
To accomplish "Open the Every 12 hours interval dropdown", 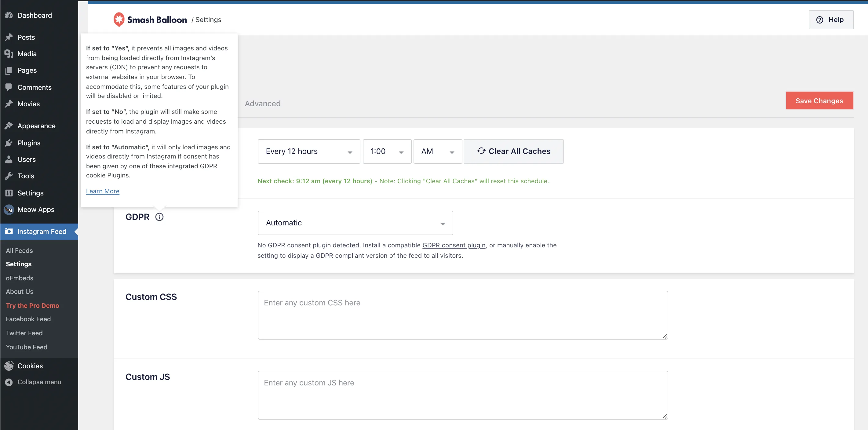I will click(x=309, y=152).
